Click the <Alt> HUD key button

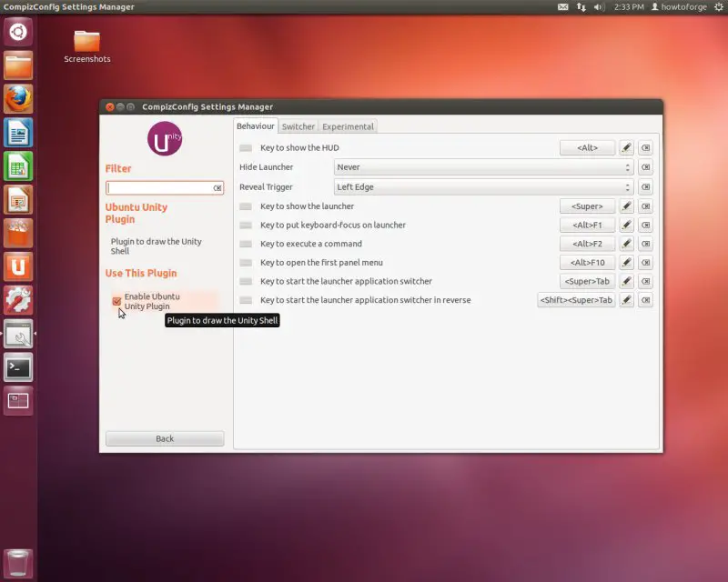pyautogui.click(x=587, y=147)
